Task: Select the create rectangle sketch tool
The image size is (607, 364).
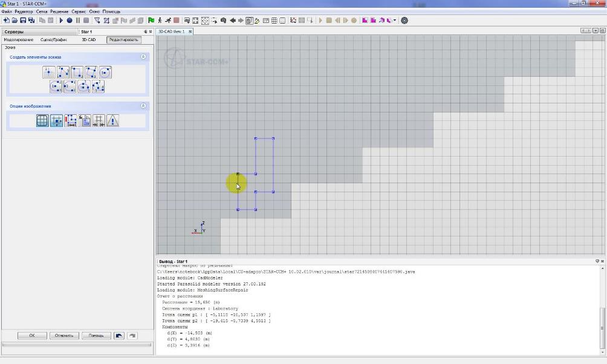Action: click(x=77, y=73)
